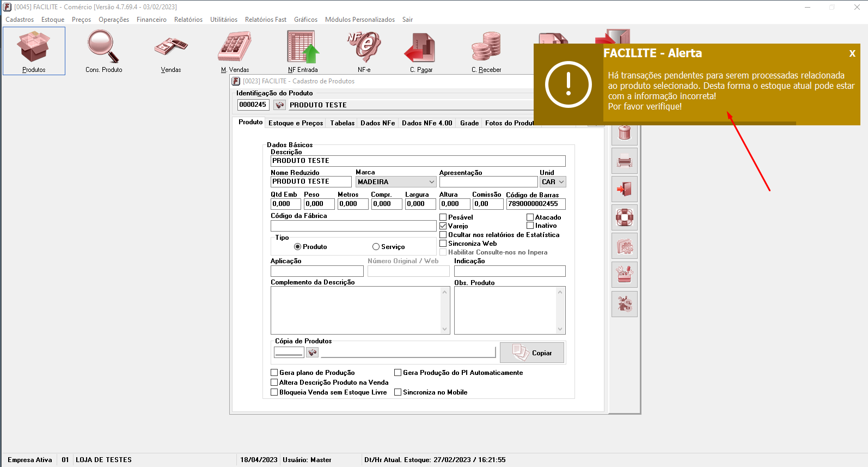Viewport: 868px width, 467px height.
Task: Click the Código da Fábrica field
Action: (353, 226)
